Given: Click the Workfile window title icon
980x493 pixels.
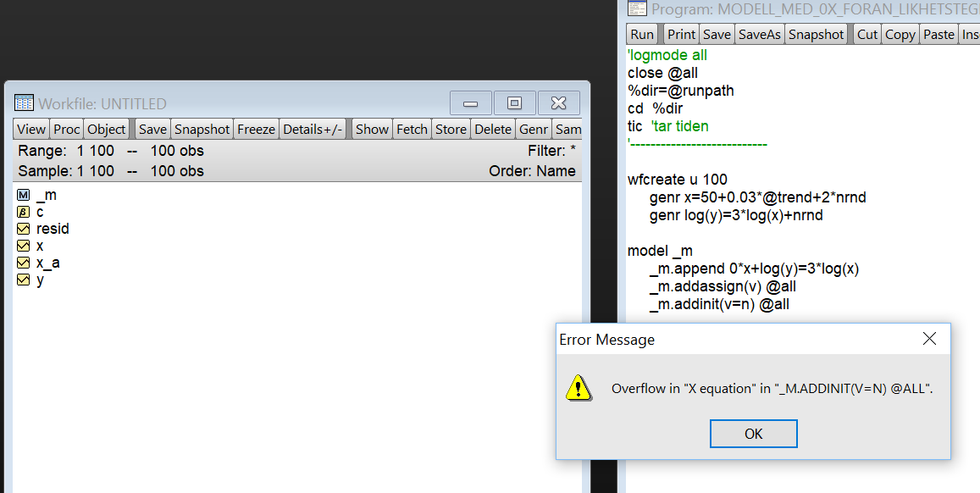Looking at the screenshot, I should [x=25, y=103].
